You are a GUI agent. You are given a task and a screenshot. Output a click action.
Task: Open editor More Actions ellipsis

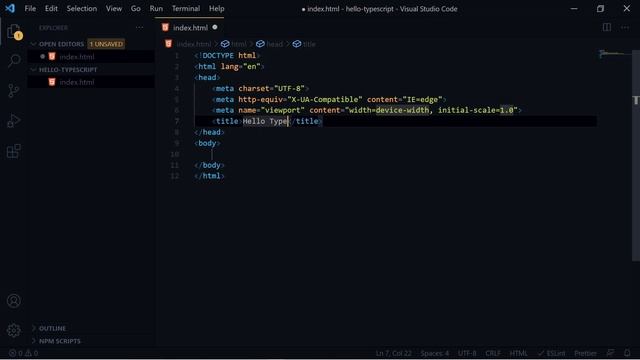pos(625,27)
